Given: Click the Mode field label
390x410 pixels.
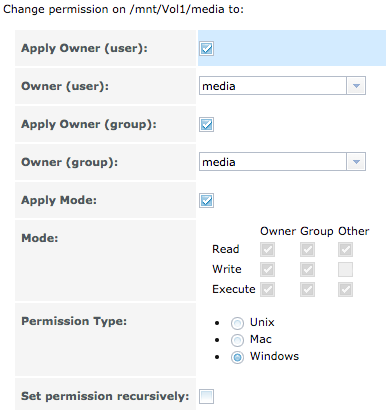Looking at the screenshot, I should tap(40, 238).
